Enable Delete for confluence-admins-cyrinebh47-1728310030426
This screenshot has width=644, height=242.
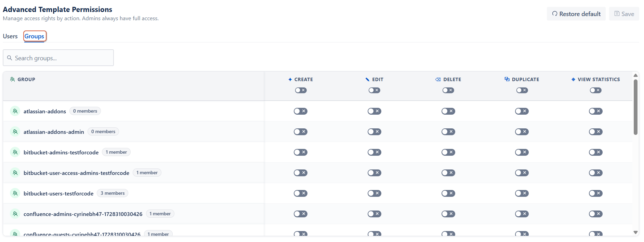click(448, 214)
